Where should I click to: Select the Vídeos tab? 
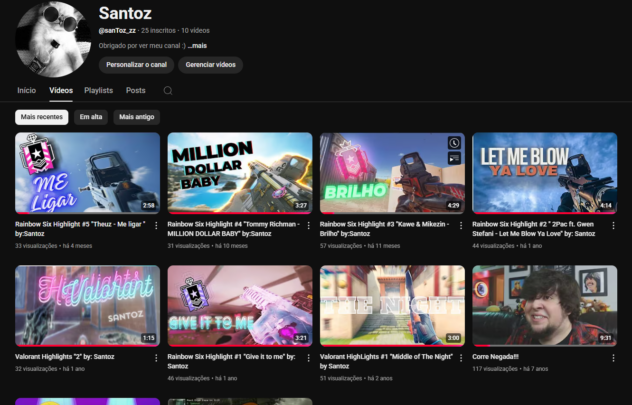61,91
